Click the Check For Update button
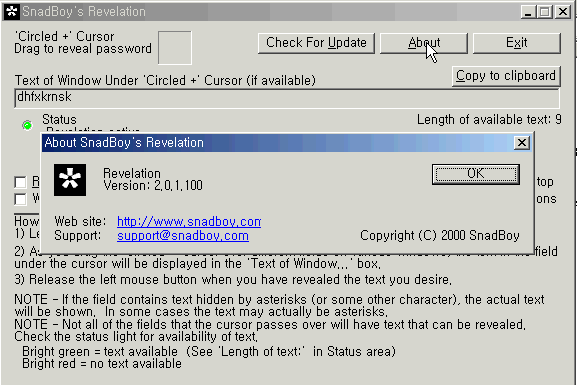 click(x=316, y=43)
